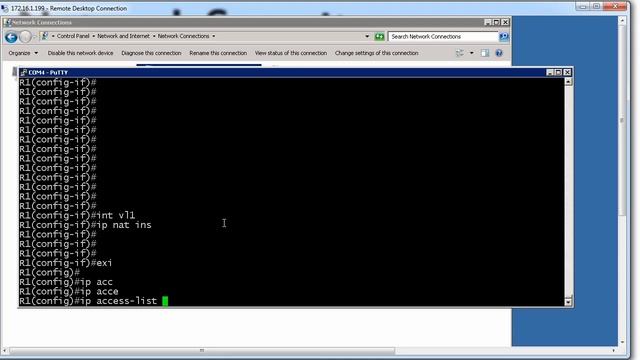640x360 pixels.
Task: Click the 'ip acce' command line
Action: tap(69, 291)
